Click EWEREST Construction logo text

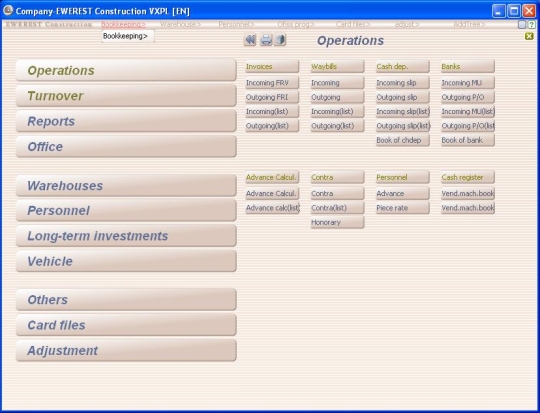[x=49, y=24]
